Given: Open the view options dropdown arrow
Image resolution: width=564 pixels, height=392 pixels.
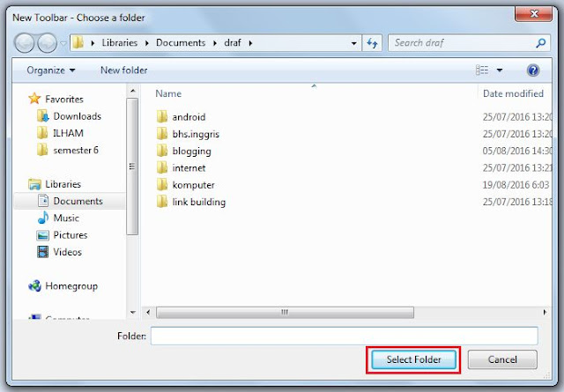Looking at the screenshot, I should pyautogui.click(x=500, y=70).
